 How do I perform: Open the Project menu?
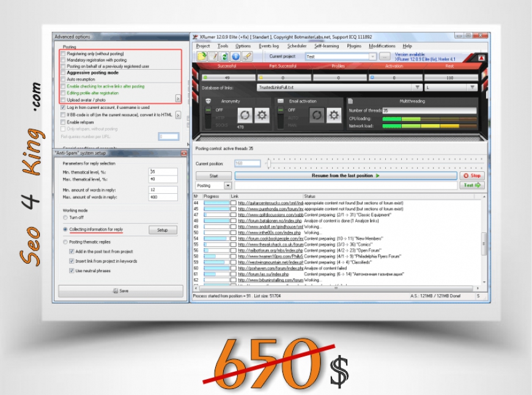click(x=203, y=46)
